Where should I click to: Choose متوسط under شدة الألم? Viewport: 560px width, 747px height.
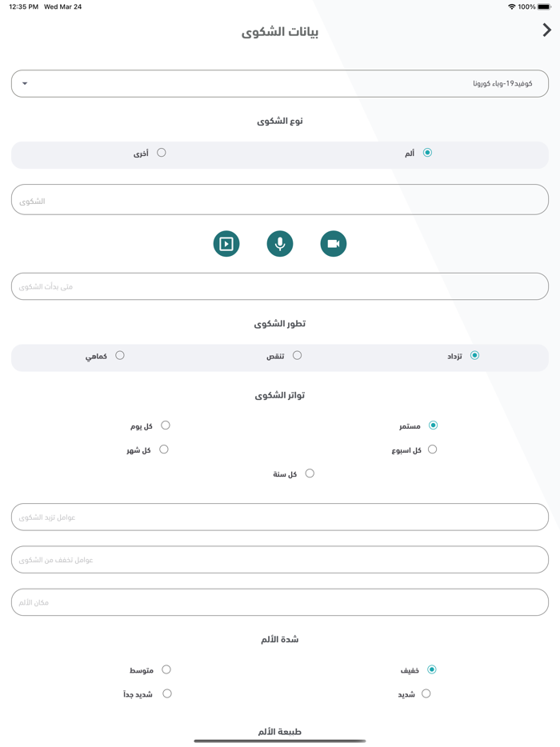coord(166,669)
